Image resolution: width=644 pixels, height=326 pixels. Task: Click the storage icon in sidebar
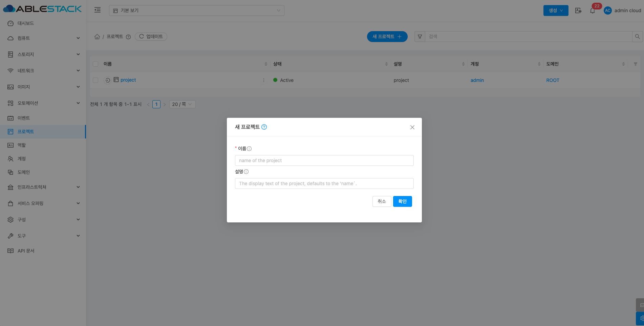tap(10, 55)
